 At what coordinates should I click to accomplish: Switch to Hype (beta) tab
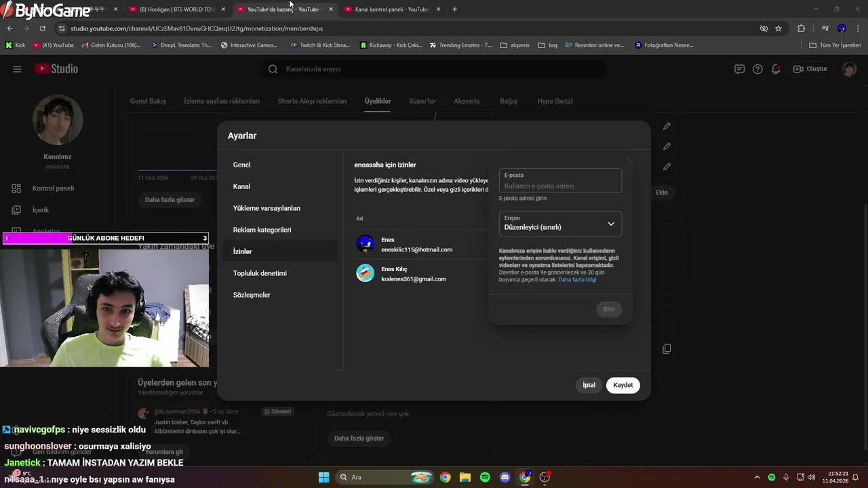(x=555, y=101)
